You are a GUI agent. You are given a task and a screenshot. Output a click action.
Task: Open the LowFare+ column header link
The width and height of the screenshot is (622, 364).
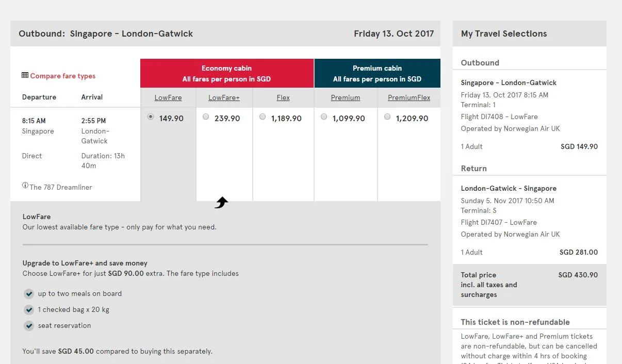pos(224,97)
